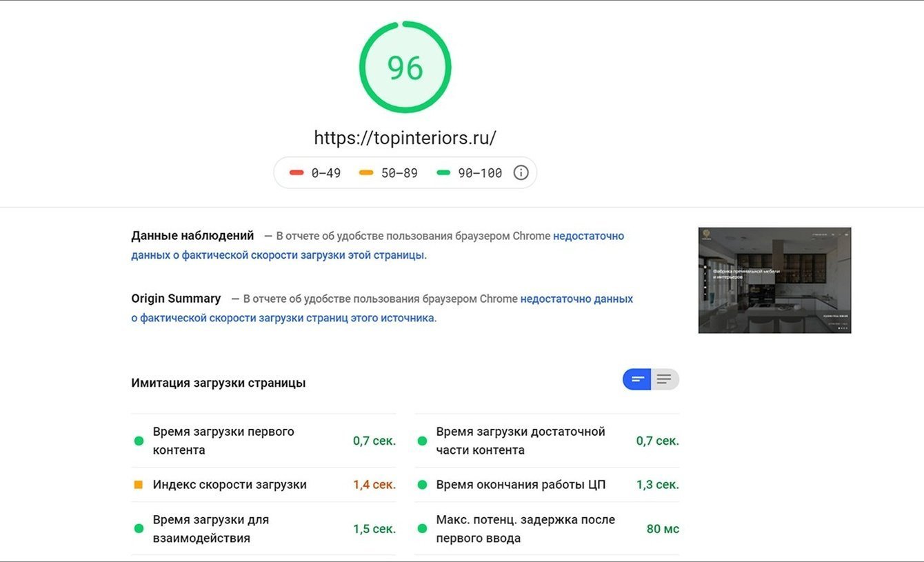Viewport: 924px width, 562px height.
Task: Click the green 90-100 legend marker
Action: (x=443, y=172)
